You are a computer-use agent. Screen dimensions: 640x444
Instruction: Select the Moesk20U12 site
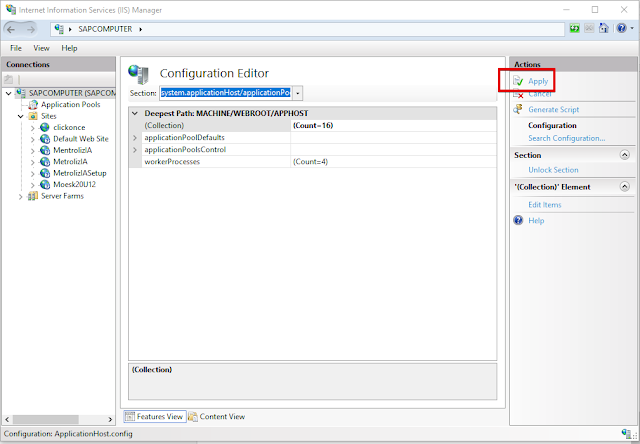(x=74, y=184)
